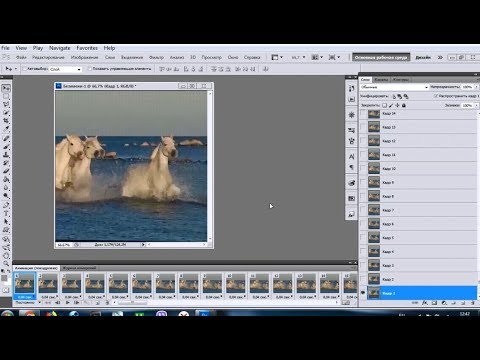480x360 pixels.
Task: Select the Move tool in toolbox
Action: (6, 88)
